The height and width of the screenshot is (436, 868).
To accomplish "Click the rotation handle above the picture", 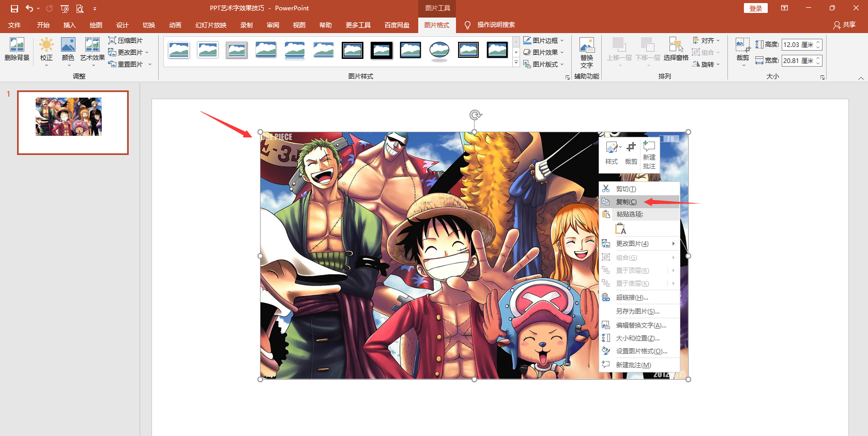I will 475,115.
